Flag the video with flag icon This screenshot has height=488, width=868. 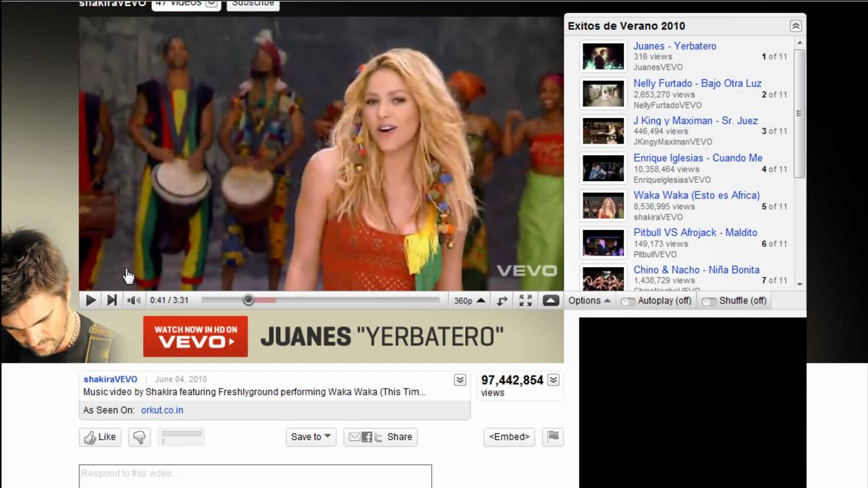tap(553, 437)
